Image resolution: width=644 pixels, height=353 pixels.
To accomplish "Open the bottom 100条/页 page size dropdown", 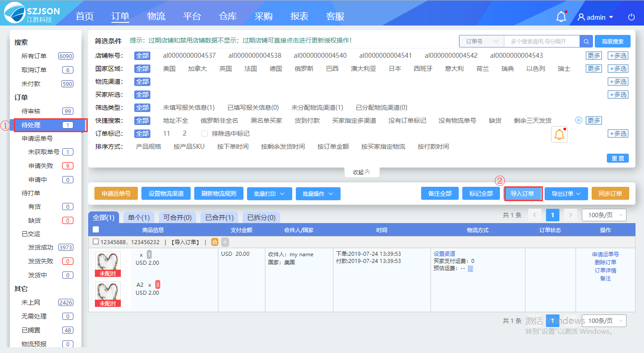I will coord(604,321).
